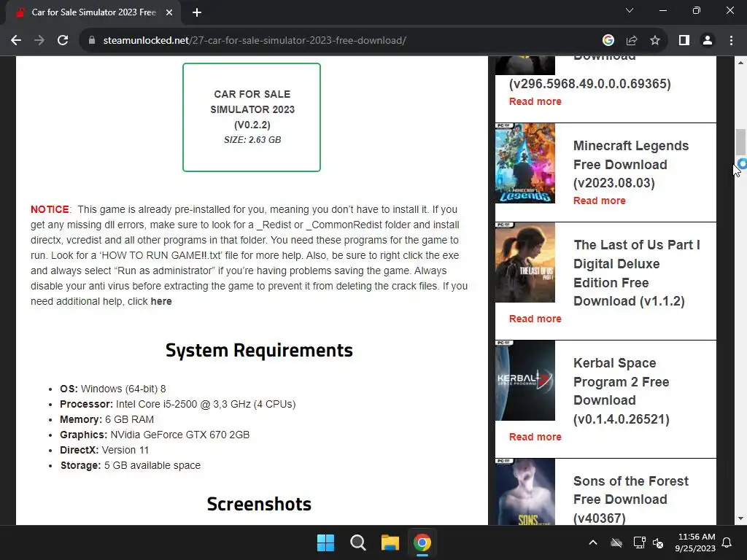Toggle the browser side panel
Image resolution: width=747 pixels, height=560 pixels.
684,41
